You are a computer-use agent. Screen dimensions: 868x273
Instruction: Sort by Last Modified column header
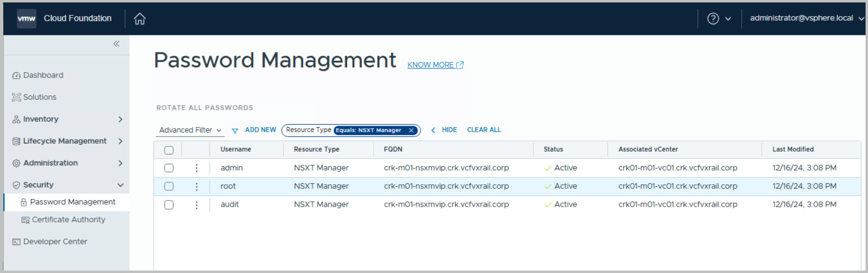tap(793, 149)
